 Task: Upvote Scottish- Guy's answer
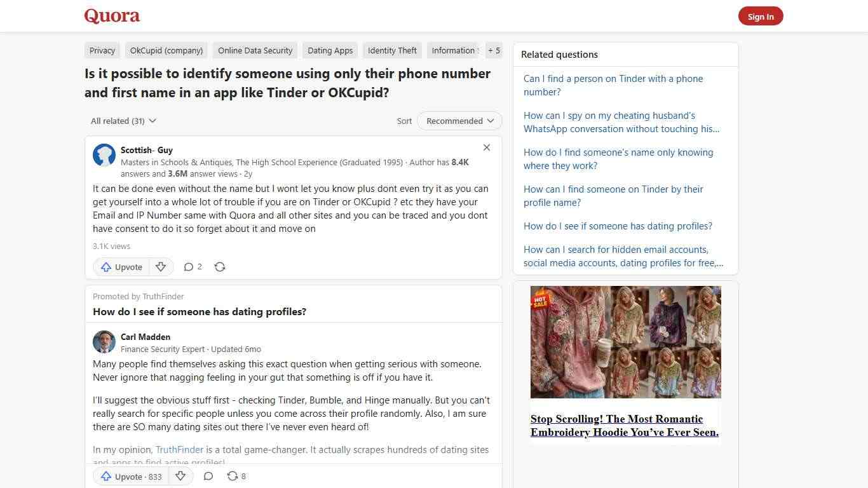pyautogui.click(x=121, y=267)
